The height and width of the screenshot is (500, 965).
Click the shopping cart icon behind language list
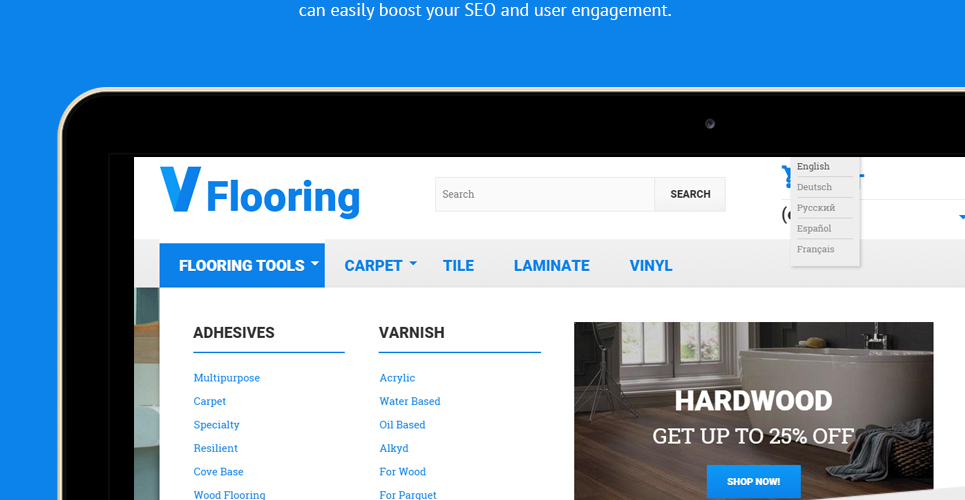click(787, 175)
